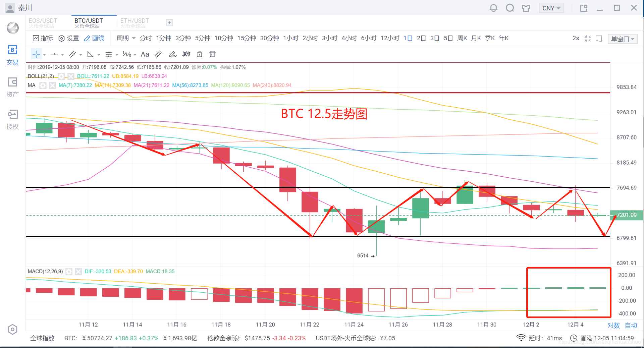Click the 全球指数 global index label
This screenshot has width=644, height=348.
click(42, 338)
